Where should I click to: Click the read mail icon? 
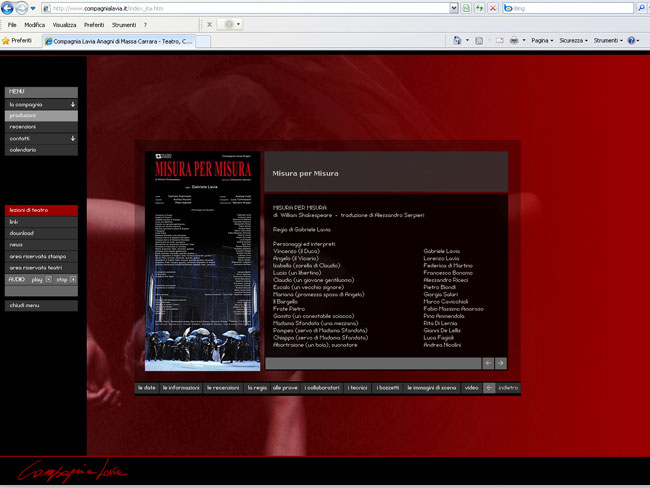tap(500, 41)
